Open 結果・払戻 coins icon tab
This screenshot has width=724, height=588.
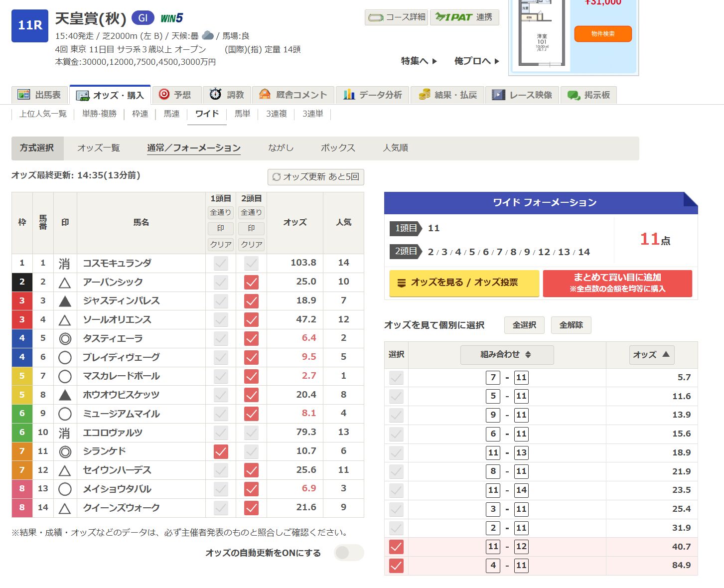point(447,95)
